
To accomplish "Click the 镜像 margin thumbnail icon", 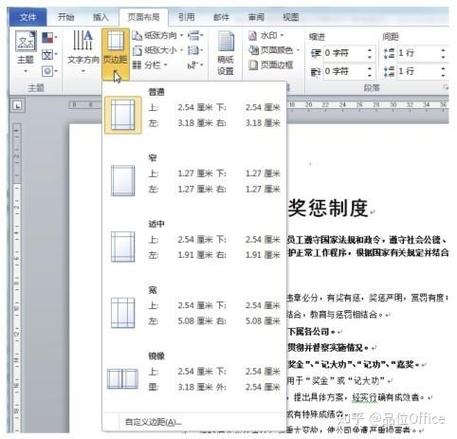I will (x=122, y=379).
